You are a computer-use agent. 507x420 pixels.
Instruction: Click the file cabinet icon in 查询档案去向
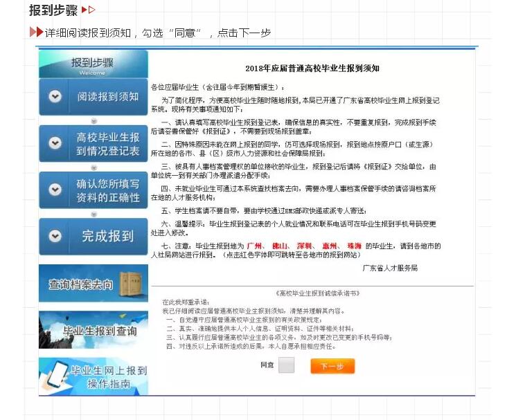[131, 282]
